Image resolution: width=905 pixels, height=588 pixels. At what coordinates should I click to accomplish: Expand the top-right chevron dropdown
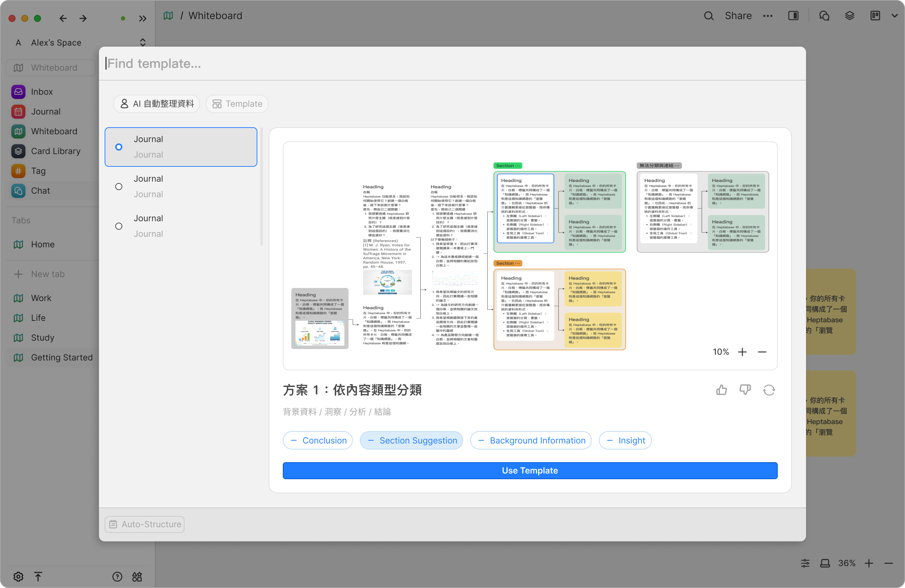[894, 16]
